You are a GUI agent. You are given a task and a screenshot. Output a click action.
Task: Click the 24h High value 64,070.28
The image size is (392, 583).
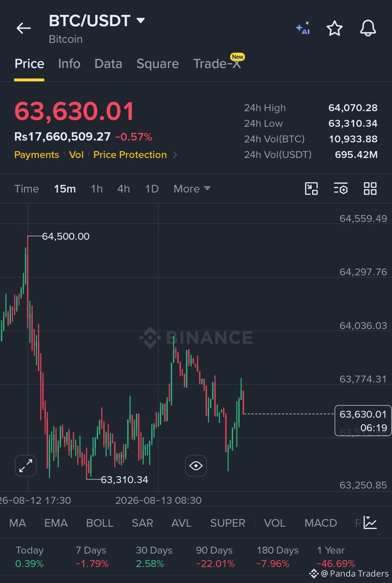353,108
